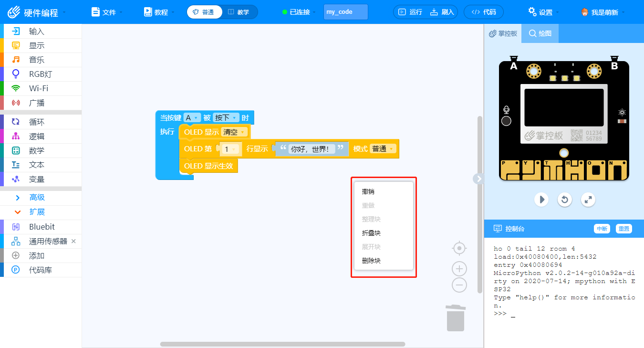The image size is (644, 348).
Task: Click the my_code project name field
Action: (x=346, y=12)
